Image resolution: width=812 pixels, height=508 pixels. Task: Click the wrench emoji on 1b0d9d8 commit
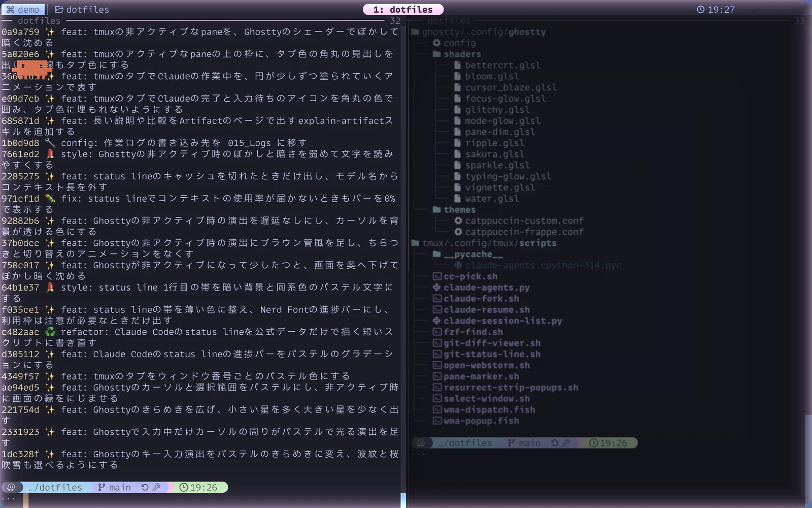[x=50, y=143]
